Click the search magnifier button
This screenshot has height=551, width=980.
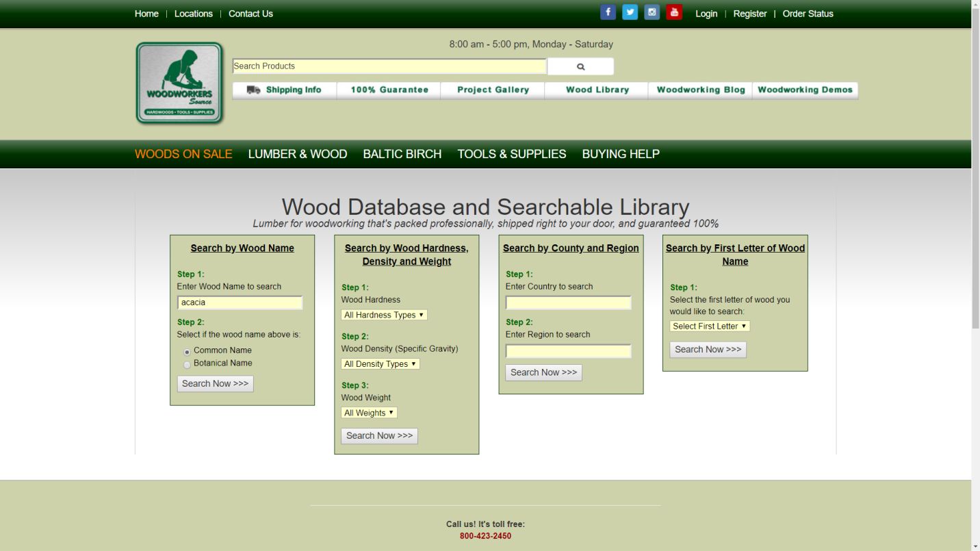(x=580, y=66)
